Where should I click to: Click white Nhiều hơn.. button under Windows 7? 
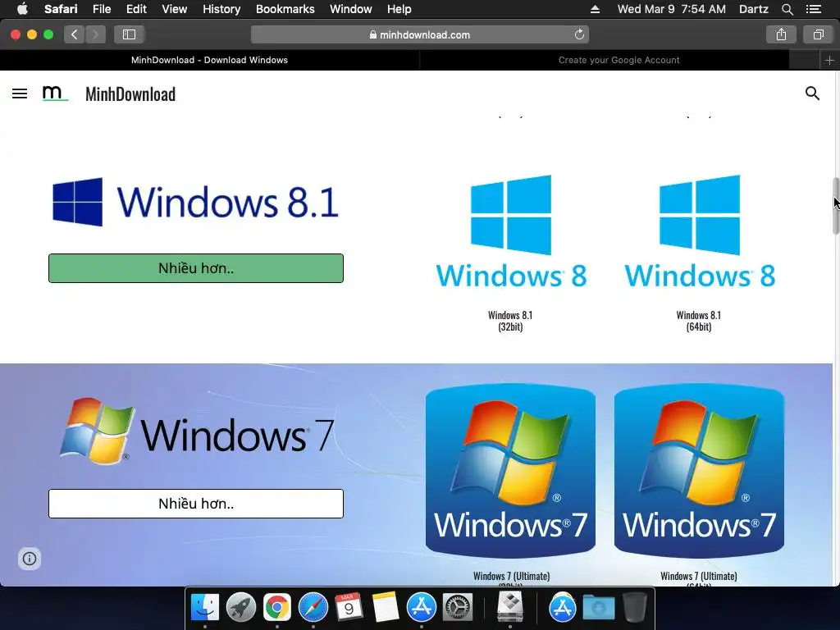pyautogui.click(x=196, y=504)
